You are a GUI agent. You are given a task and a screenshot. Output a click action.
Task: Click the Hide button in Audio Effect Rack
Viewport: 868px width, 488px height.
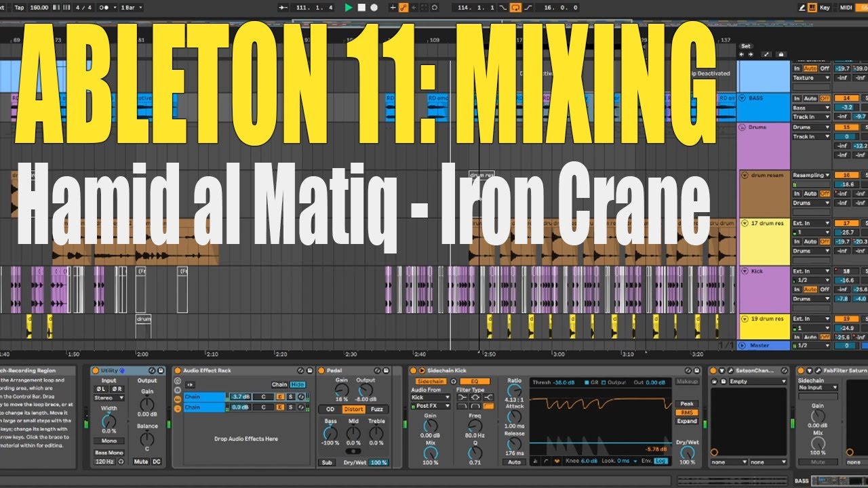pyautogui.click(x=298, y=384)
